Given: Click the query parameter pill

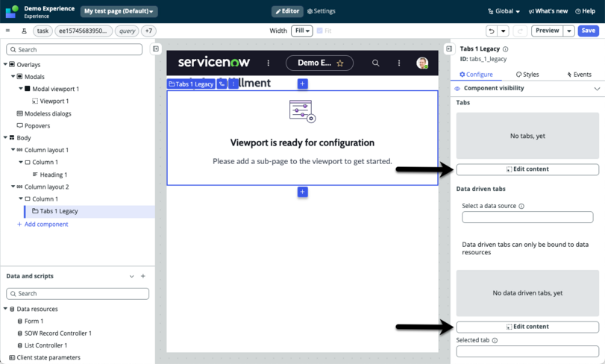Looking at the screenshot, I should (x=127, y=31).
